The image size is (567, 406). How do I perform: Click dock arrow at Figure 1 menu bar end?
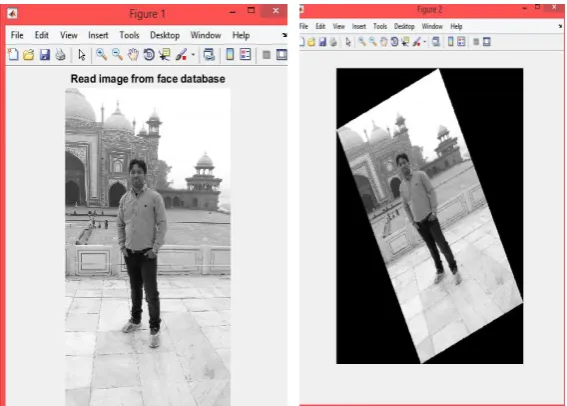(x=285, y=35)
